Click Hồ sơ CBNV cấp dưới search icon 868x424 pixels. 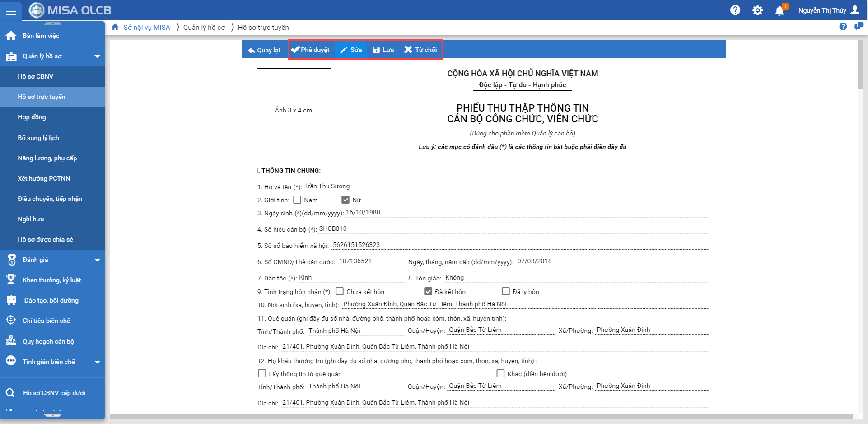pos(10,393)
